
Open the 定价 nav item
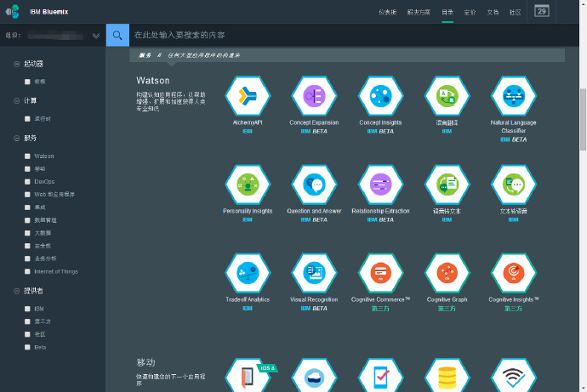pos(470,12)
